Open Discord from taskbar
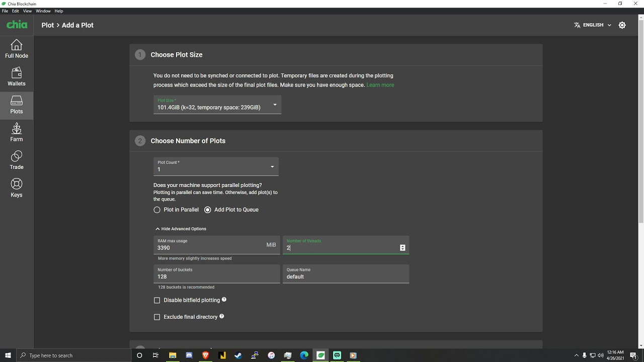 [189, 355]
